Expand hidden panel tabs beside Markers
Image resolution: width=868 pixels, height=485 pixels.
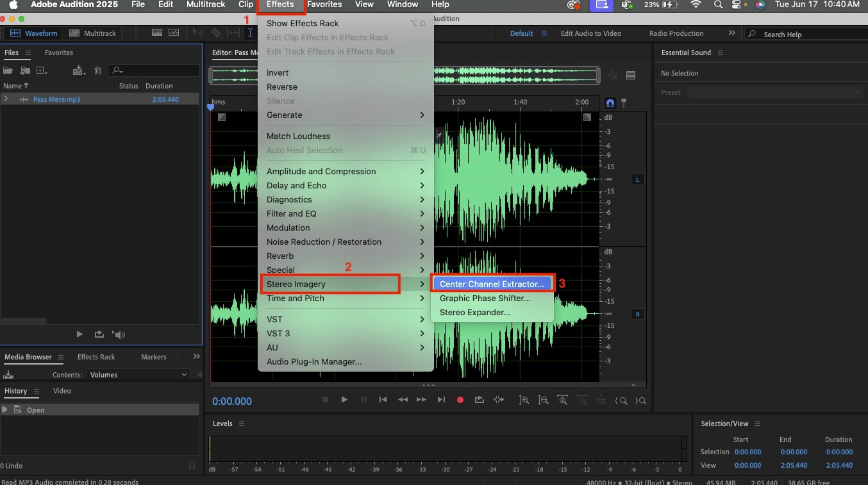coord(197,356)
